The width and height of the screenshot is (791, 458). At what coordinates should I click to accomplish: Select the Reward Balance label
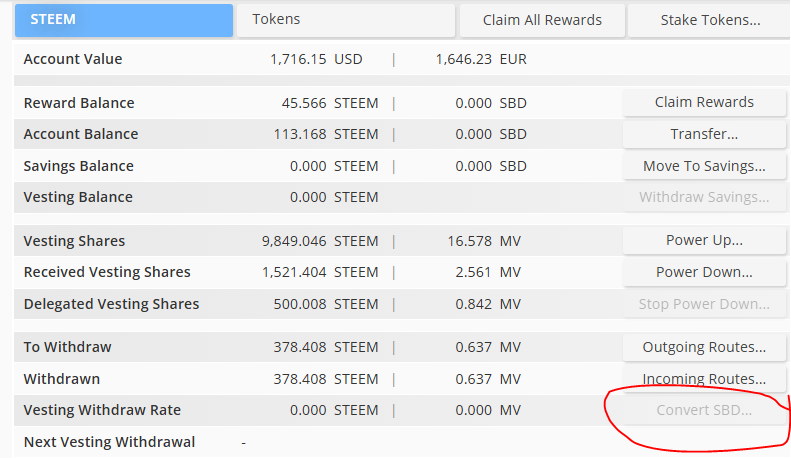[79, 103]
